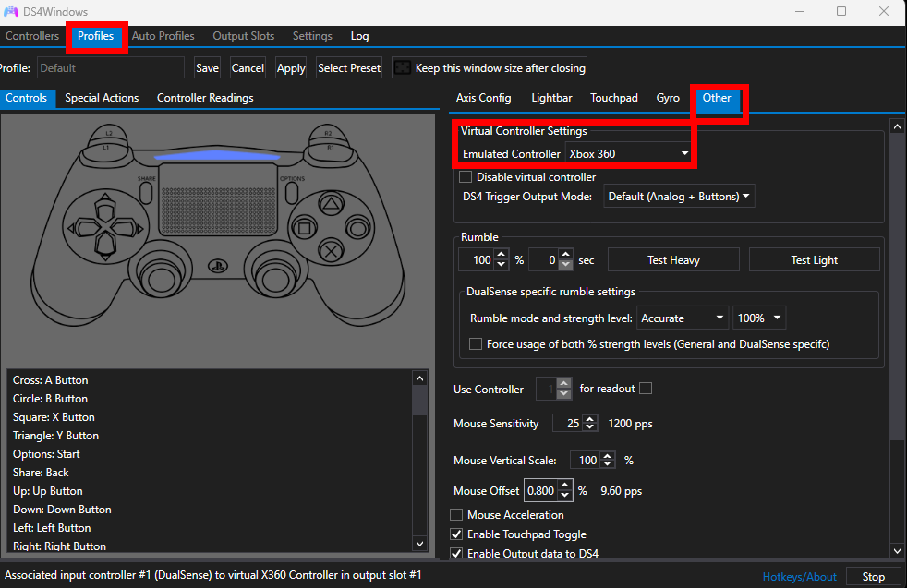Click the DS4Windows app icon in title bar
Screen dimensions: 907x588
[x=11, y=12]
